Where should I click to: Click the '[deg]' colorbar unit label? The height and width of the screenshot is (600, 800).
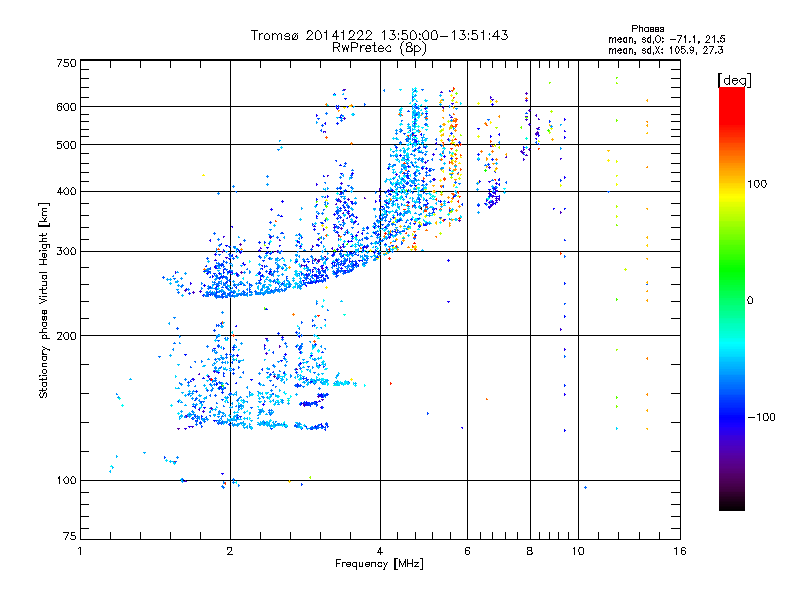(734, 80)
